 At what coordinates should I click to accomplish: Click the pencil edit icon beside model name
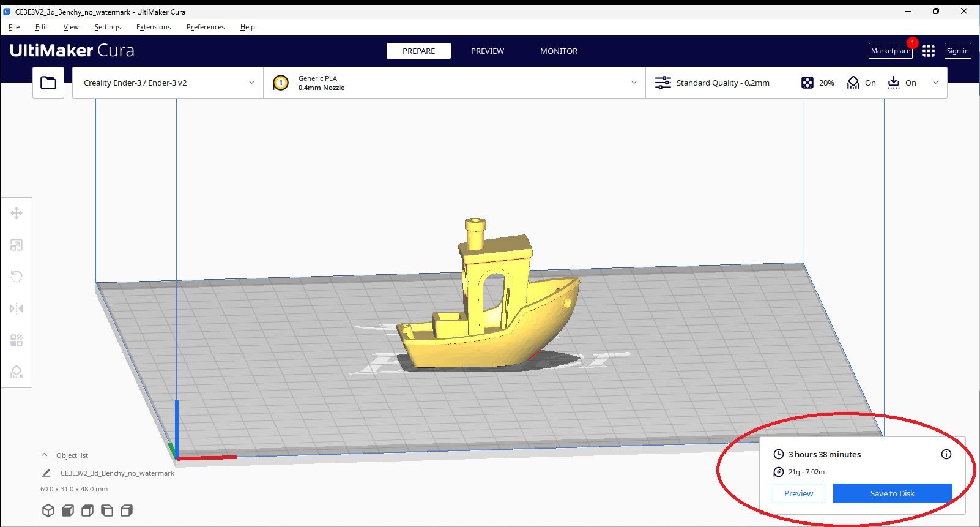pyautogui.click(x=46, y=473)
